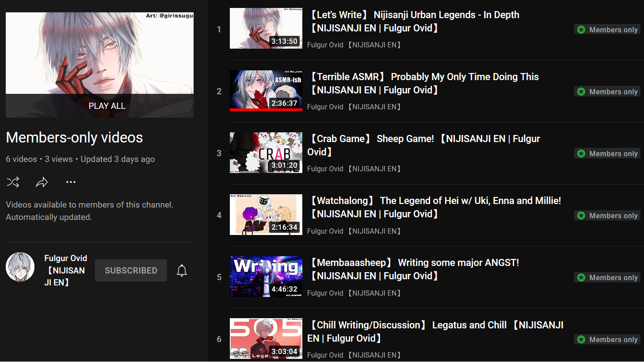Click the notification bell icon
Screen dimensions: 644x362
point(182,270)
